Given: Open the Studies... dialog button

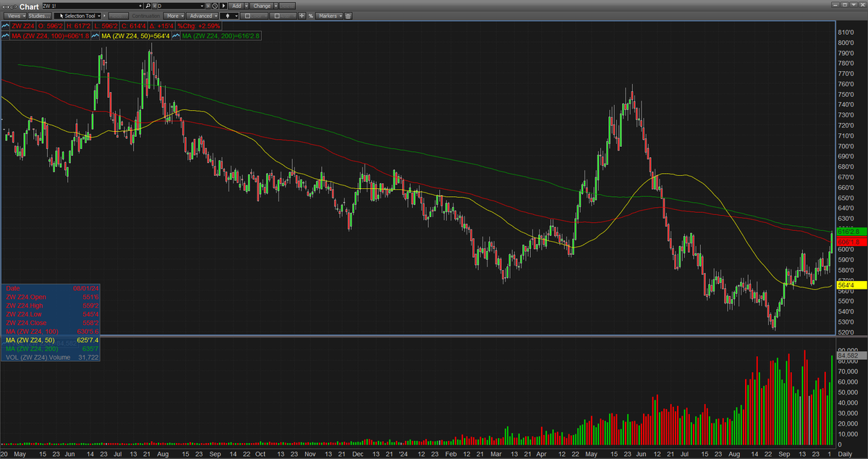Looking at the screenshot, I should click(40, 16).
